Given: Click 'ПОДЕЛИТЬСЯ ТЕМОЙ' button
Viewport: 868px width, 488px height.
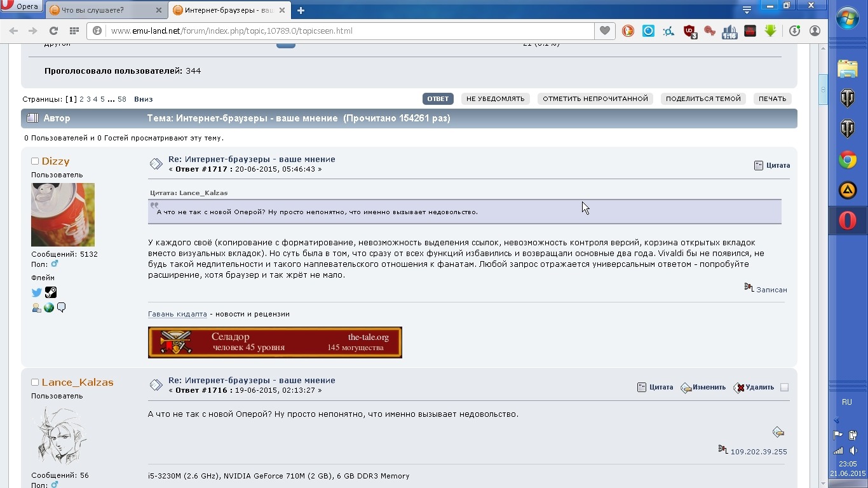Looking at the screenshot, I should tap(703, 98).
